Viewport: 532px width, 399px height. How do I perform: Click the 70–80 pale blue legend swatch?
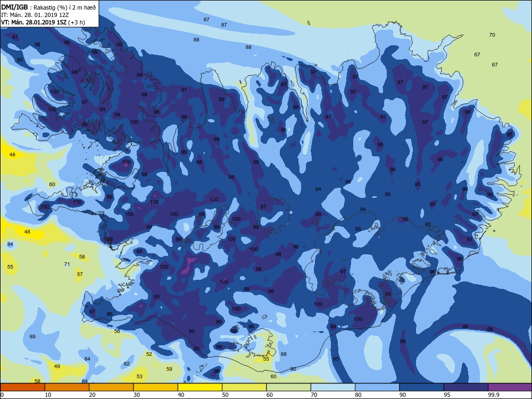pyautogui.click(x=333, y=387)
